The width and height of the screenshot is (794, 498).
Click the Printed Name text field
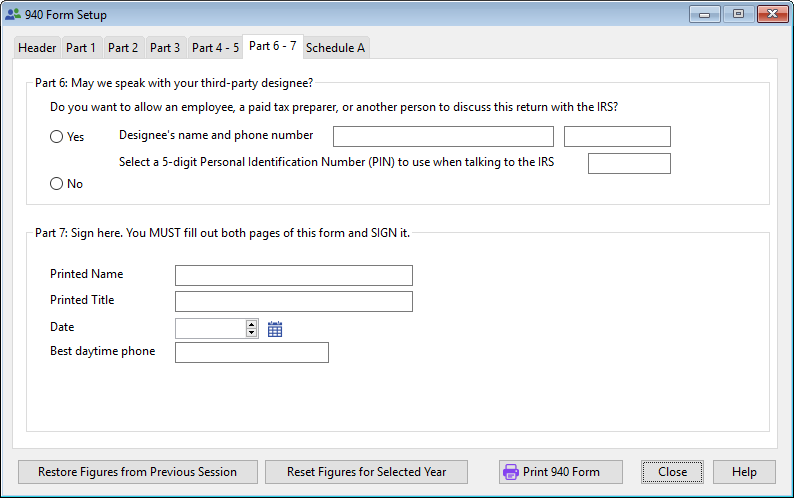coord(293,276)
